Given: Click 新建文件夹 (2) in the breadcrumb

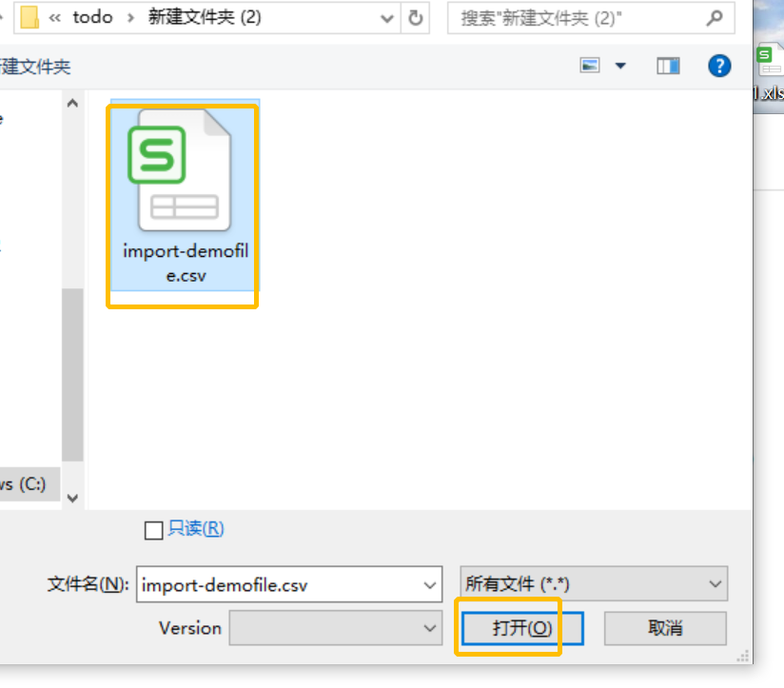Looking at the screenshot, I should point(205,17).
